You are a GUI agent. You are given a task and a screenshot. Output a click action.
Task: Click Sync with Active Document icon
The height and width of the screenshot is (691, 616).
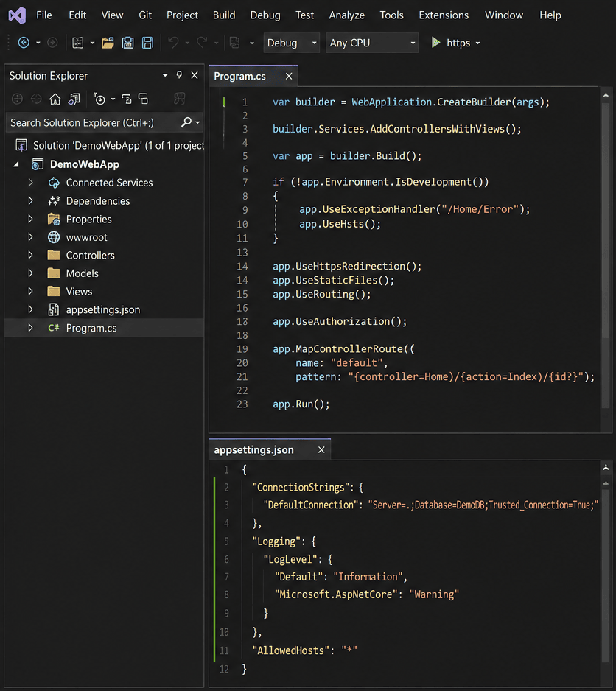click(x=126, y=99)
